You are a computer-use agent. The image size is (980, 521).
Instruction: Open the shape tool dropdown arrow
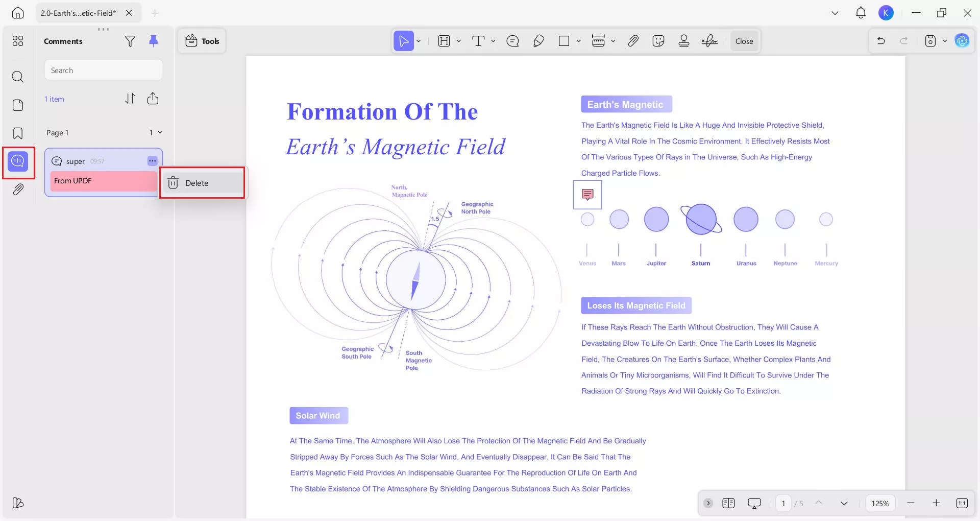(578, 41)
